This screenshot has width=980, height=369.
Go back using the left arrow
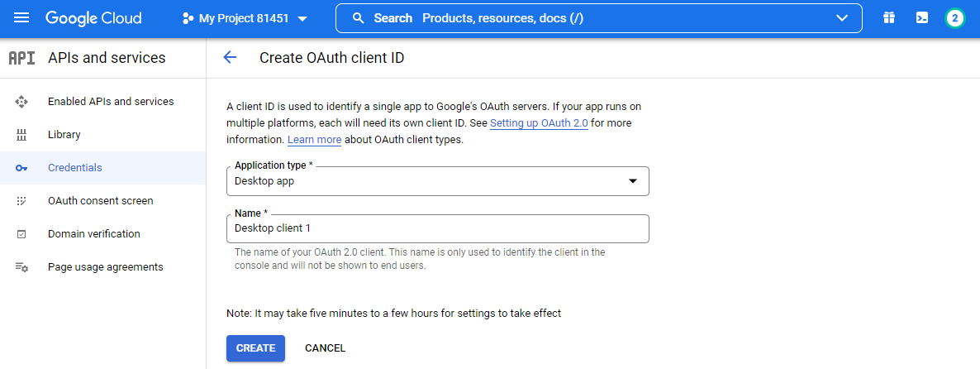click(230, 58)
